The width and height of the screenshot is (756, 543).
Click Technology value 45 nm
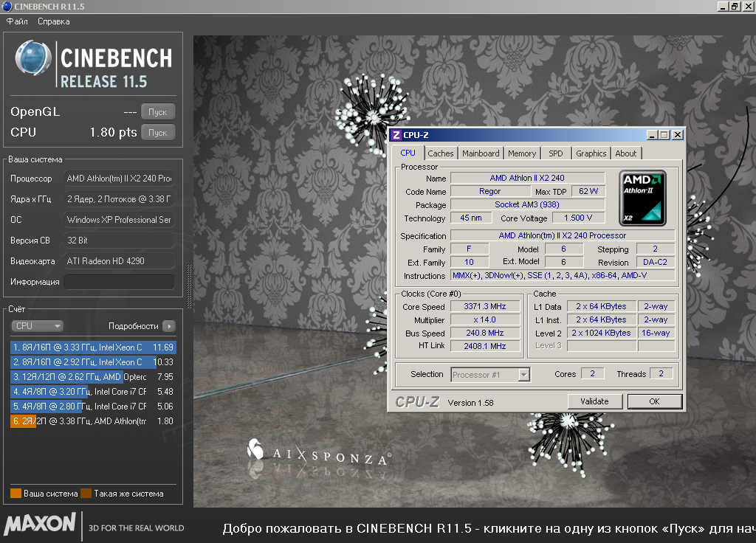[471, 218]
